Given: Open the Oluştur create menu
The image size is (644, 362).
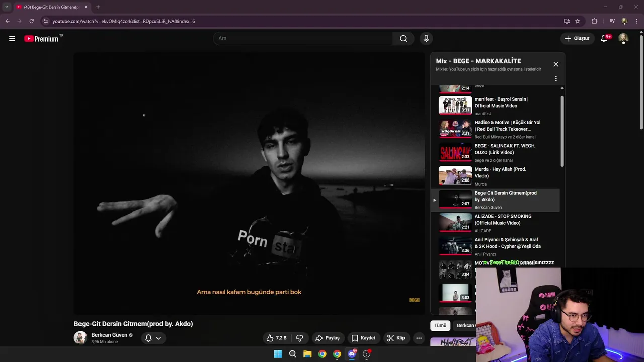Looking at the screenshot, I should 577,39.
